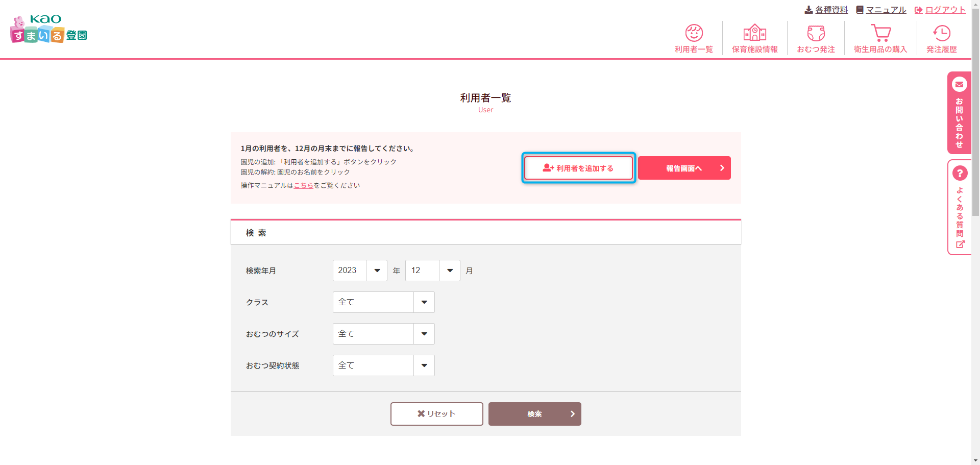Click the 検索年月 label
Viewport: 980px width, 465px height.
click(261, 271)
